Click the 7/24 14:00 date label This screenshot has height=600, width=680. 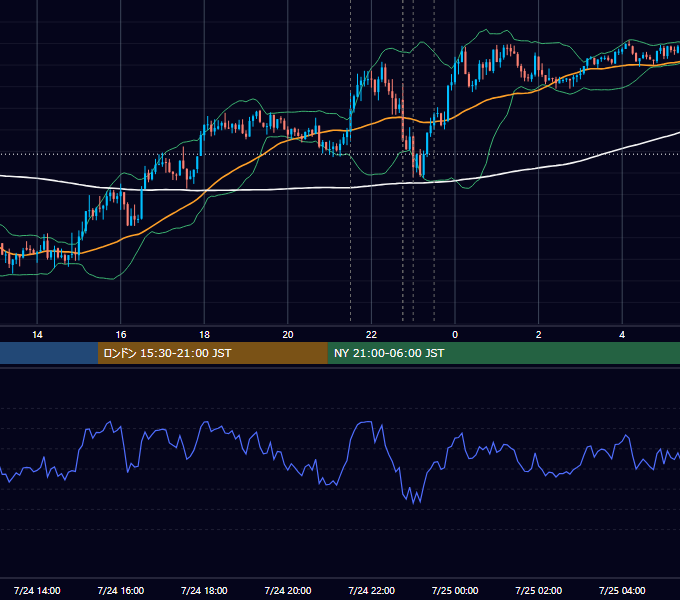37,590
